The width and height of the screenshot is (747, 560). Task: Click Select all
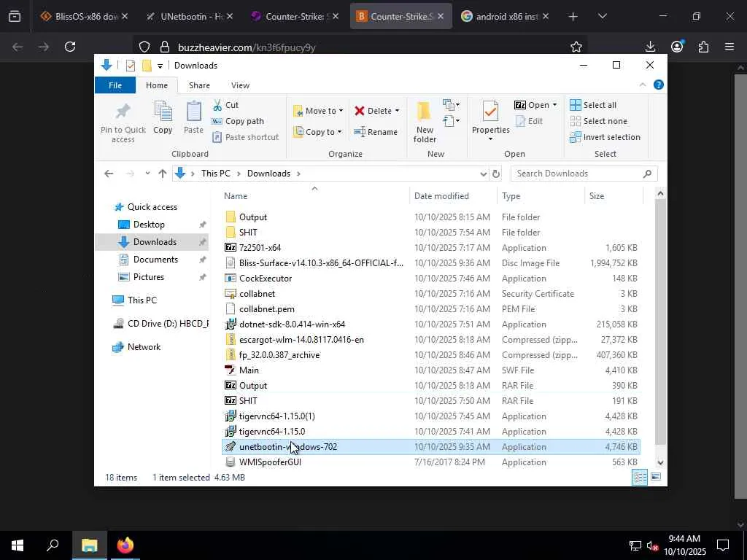pyautogui.click(x=593, y=105)
